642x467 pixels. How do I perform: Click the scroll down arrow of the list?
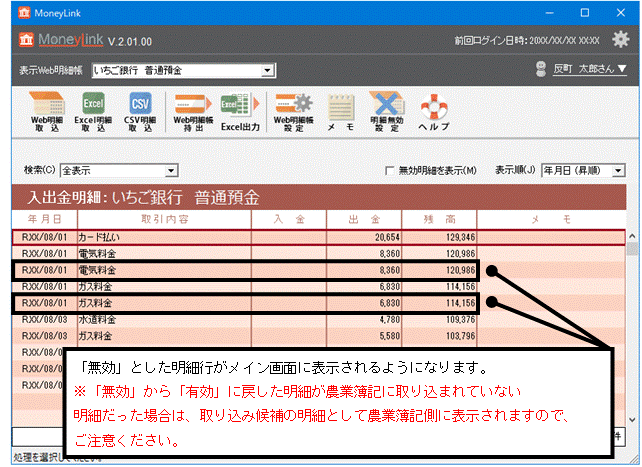[x=632, y=420]
